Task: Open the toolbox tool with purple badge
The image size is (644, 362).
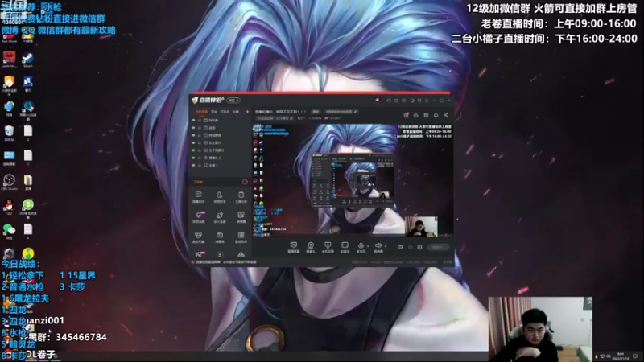Action: pos(198,216)
